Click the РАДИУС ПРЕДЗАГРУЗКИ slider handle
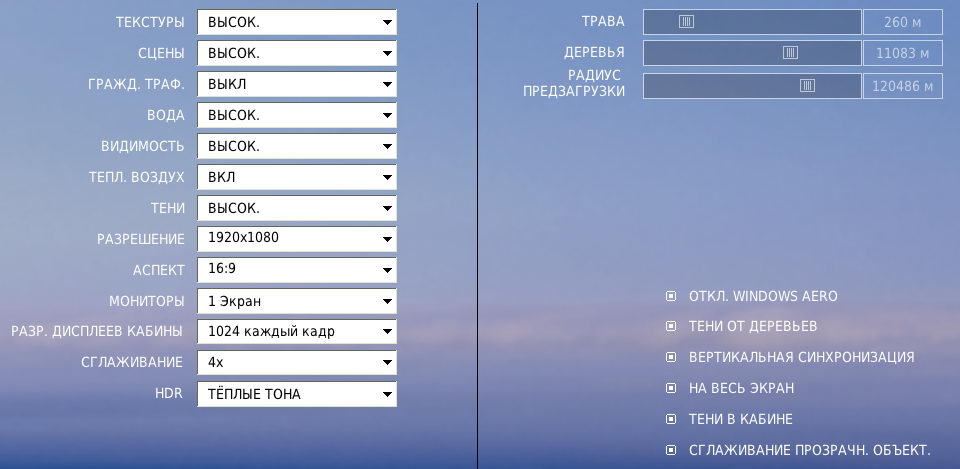Screen dimensions: 960x469 pyautogui.click(x=808, y=86)
